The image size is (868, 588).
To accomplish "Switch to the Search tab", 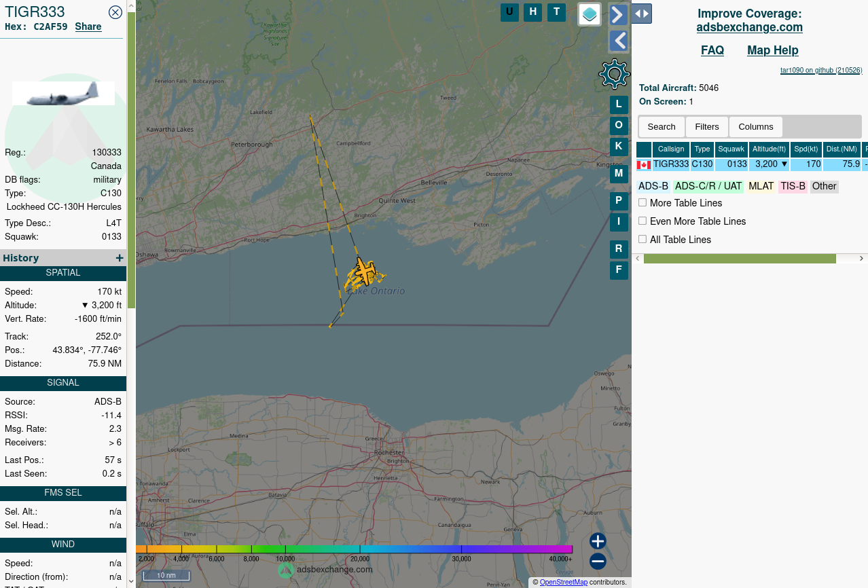I will point(662,127).
